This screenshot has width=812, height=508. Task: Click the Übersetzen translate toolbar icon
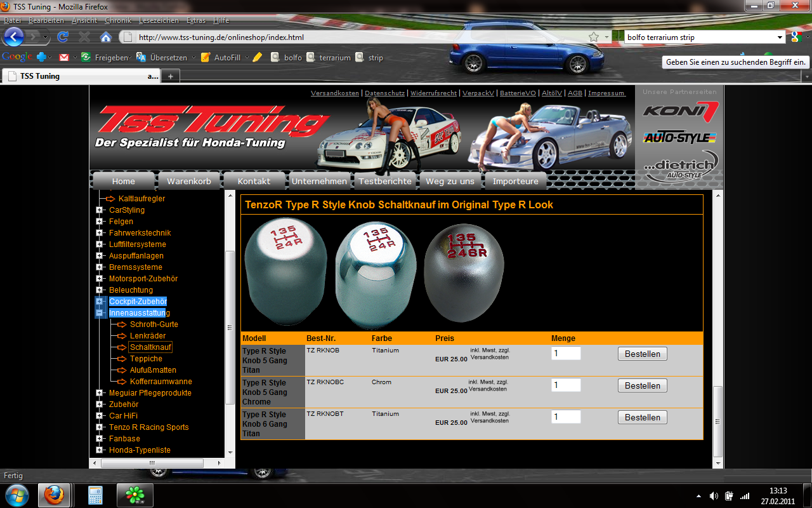[141, 57]
